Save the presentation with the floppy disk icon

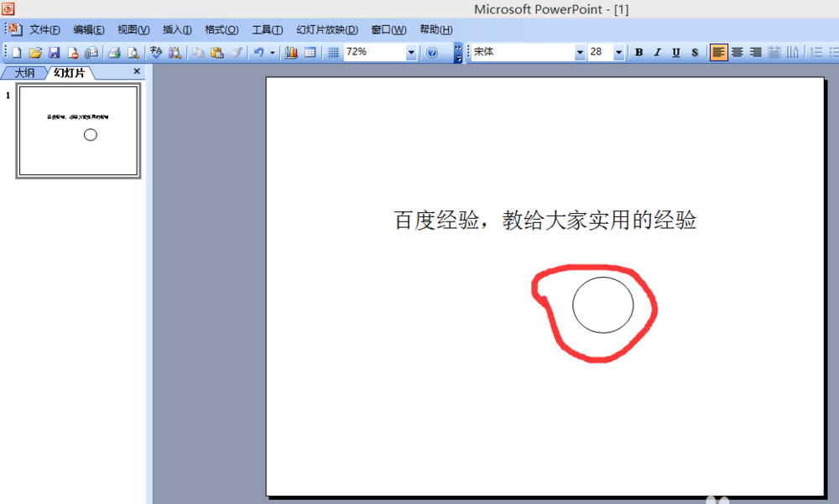(54, 53)
